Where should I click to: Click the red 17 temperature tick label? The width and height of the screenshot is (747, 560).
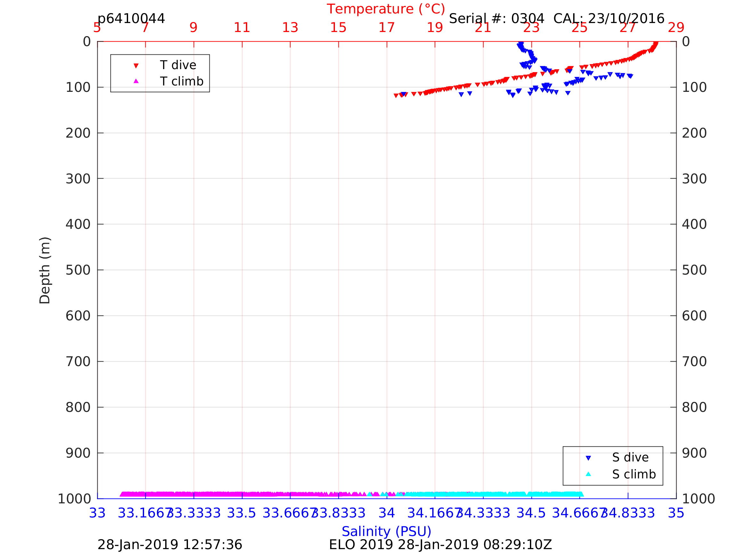click(x=386, y=28)
